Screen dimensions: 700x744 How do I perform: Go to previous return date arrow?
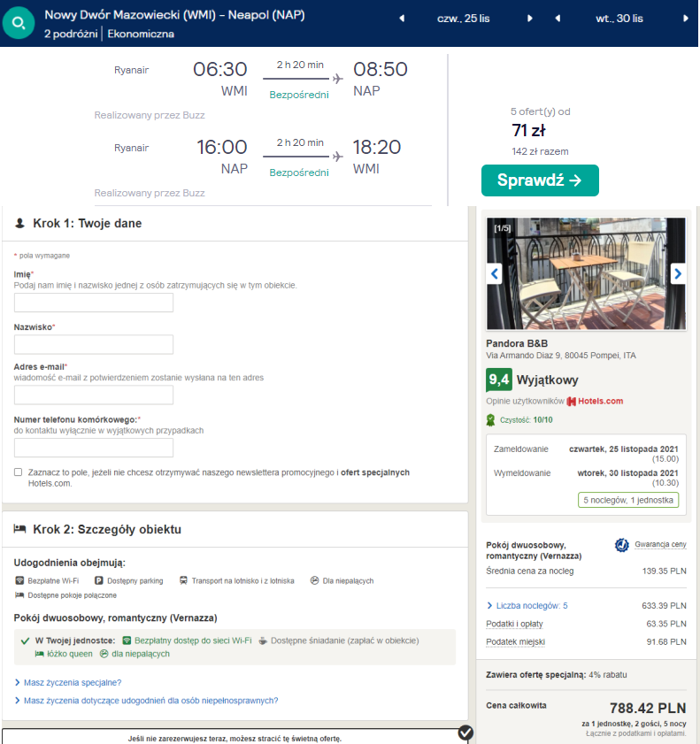pos(558,19)
